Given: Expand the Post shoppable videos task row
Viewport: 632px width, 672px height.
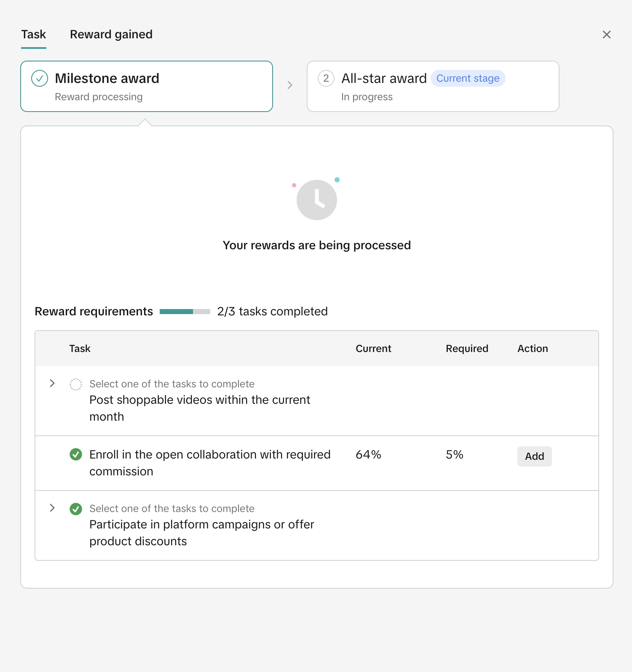Looking at the screenshot, I should tap(52, 383).
